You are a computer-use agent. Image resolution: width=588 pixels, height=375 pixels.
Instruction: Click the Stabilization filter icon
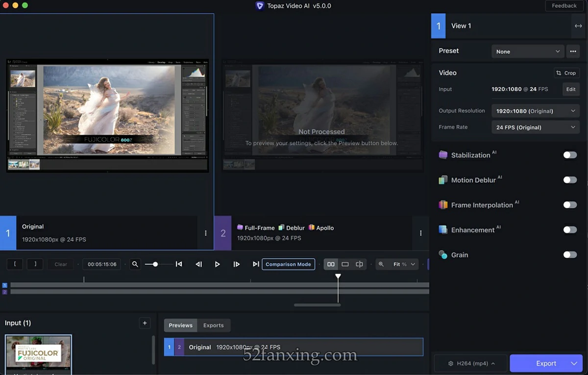click(443, 155)
